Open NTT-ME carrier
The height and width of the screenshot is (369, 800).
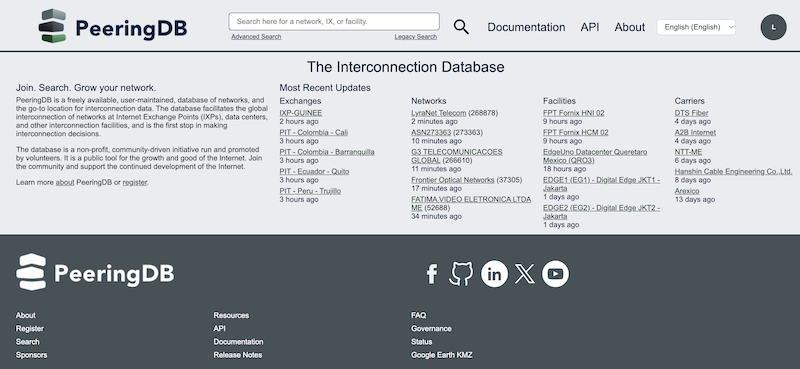688,152
